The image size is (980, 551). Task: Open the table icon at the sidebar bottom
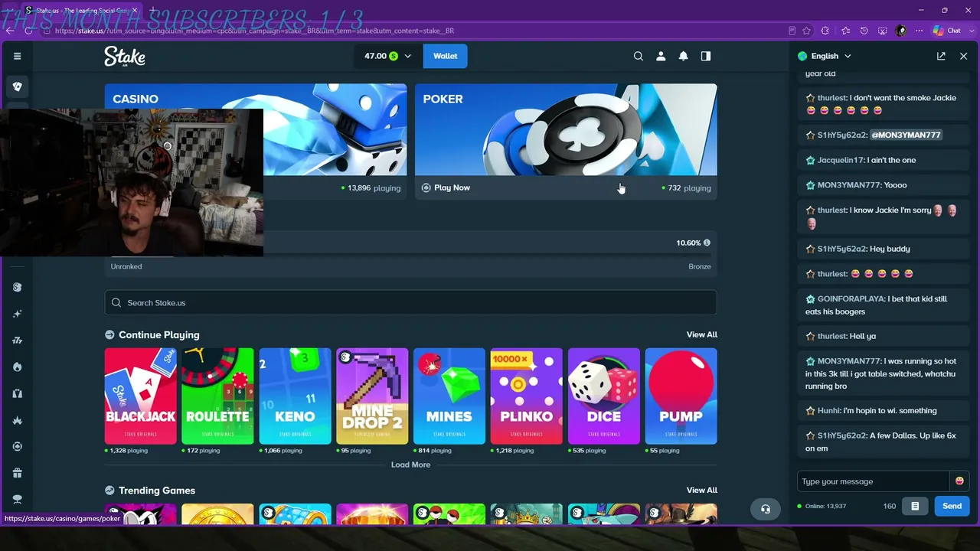tap(17, 499)
